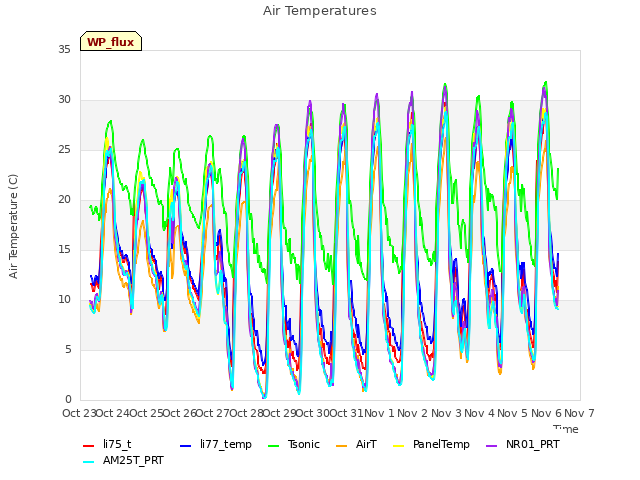Click the 30 y-axis tick label
Image resolution: width=640 pixels, height=480 pixels.
point(64,100)
